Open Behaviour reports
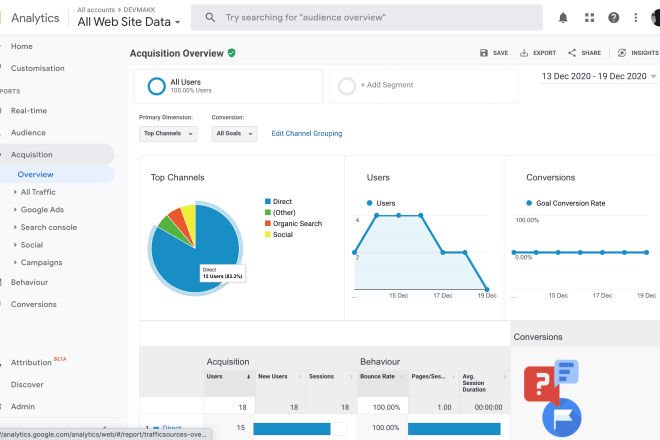660x440 pixels. click(x=29, y=283)
